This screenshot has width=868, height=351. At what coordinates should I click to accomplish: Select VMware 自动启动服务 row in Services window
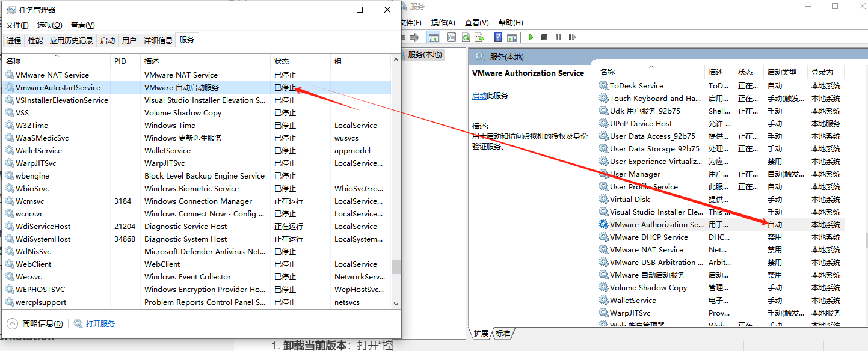[x=721, y=275]
